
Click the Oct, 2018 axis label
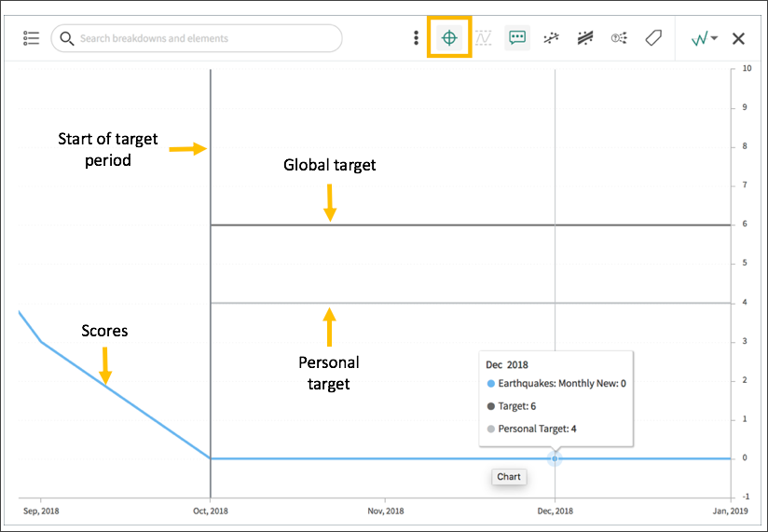point(211,511)
